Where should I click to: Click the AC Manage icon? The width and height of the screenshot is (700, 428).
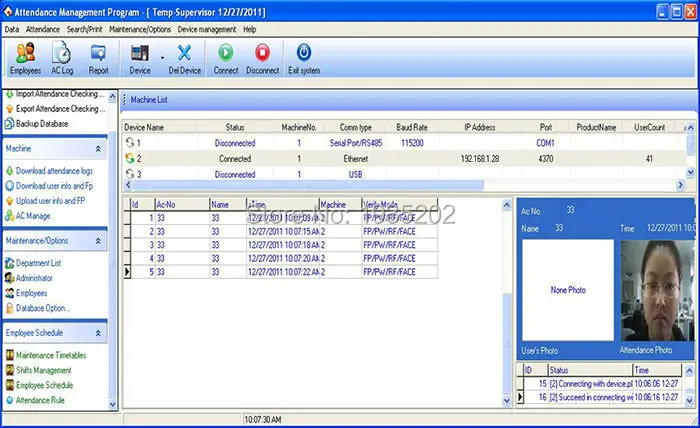(x=9, y=216)
